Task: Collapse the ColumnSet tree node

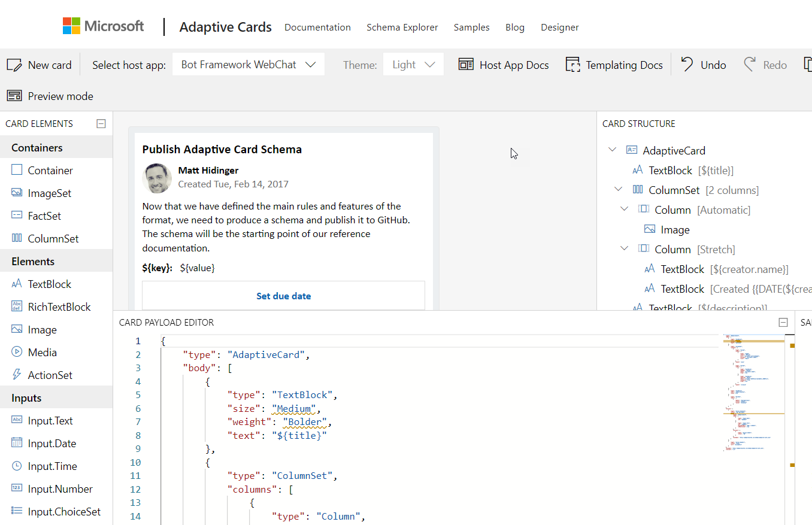Action: coord(618,189)
